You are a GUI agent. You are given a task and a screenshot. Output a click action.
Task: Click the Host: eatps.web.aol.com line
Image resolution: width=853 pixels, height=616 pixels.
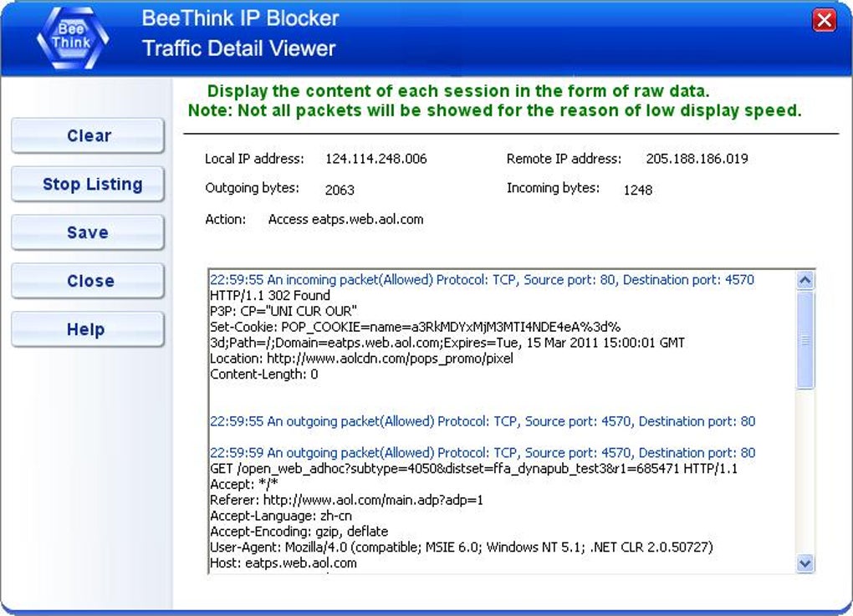[x=283, y=563]
